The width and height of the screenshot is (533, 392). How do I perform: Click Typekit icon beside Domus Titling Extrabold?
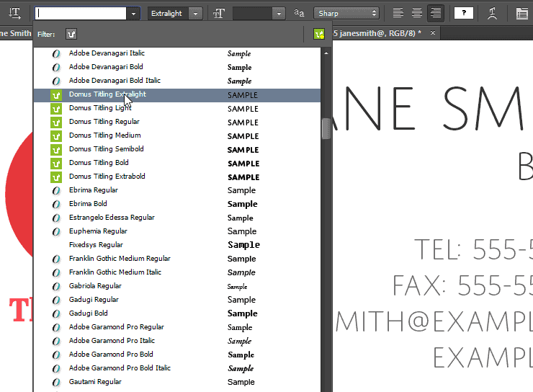pos(56,177)
